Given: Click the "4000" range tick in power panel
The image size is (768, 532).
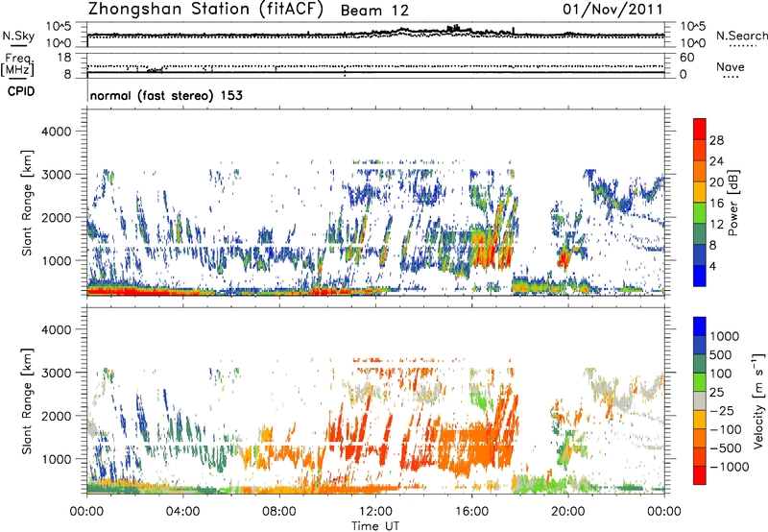Looking at the screenshot, I should click(x=56, y=132).
